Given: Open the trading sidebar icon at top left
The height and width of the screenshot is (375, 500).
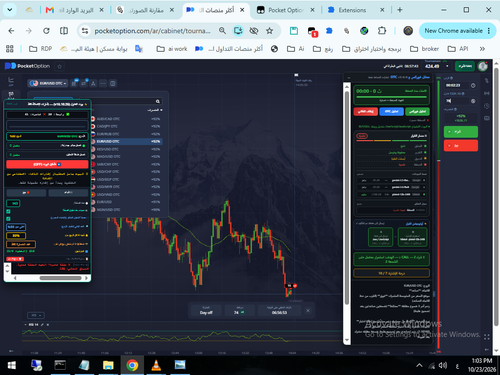Looking at the screenshot, I should (11, 80).
